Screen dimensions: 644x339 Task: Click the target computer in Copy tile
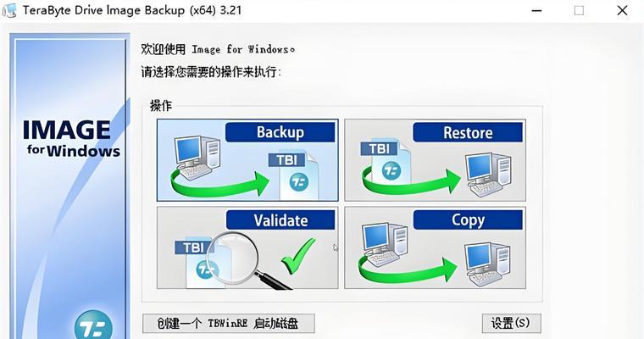(x=488, y=264)
